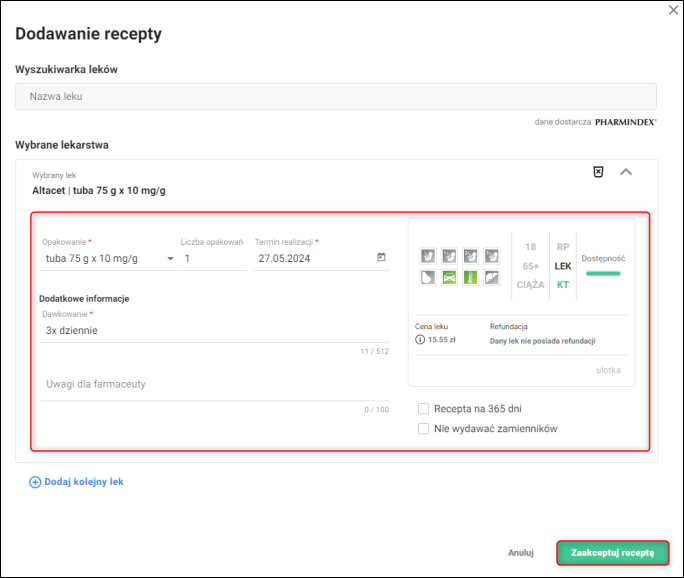Click the liver warning icon
This screenshot has width=684, height=578.
click(491, 277)
